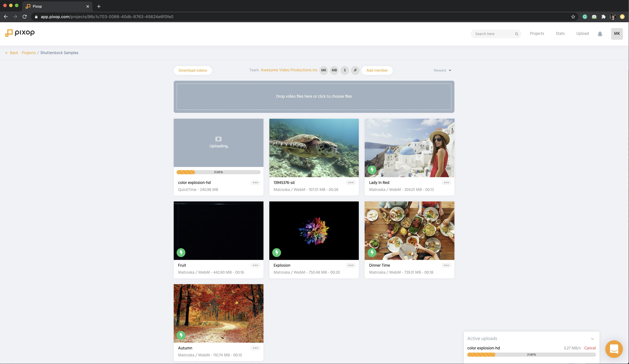Click the green bolt badge on Autumn thumbnail

point(181,335)
